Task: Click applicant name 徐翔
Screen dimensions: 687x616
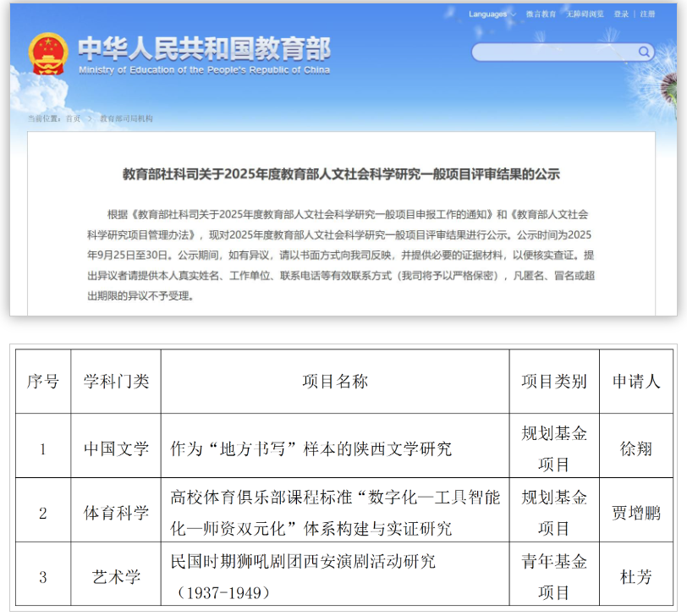Action: pyautogui.click(x=636, y=449)
